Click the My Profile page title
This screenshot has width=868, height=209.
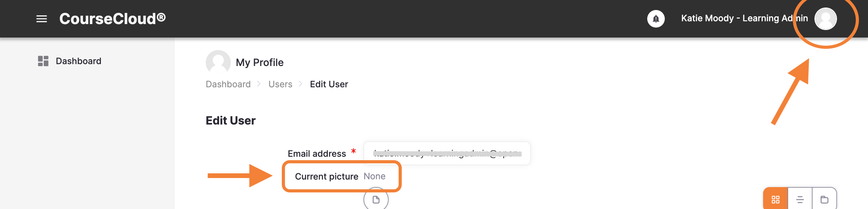tap(260, 62)
